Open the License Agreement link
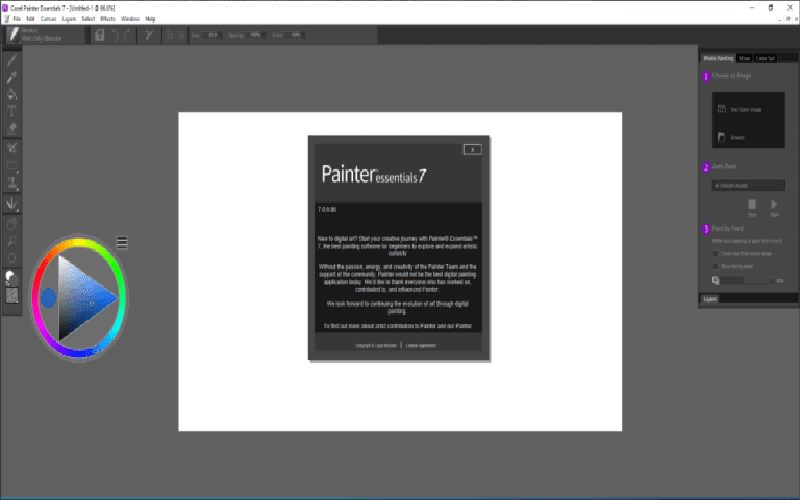This screenshot has height=500, width=800. (x=421, y=345)
